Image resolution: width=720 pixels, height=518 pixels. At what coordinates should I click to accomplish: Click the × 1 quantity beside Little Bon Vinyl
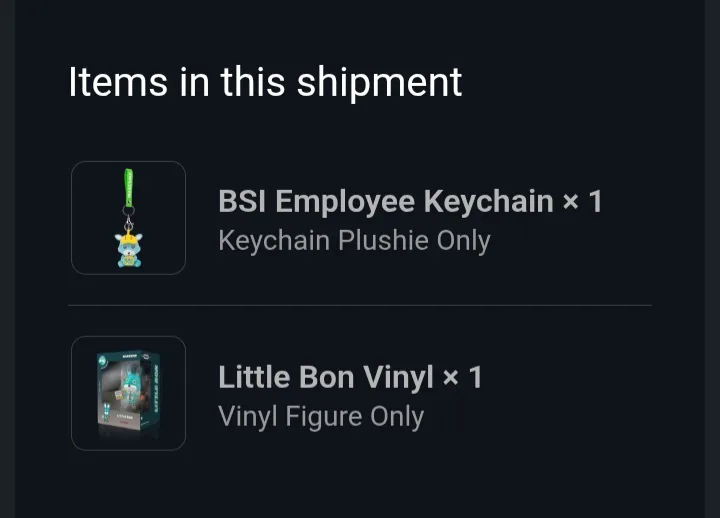462,377
